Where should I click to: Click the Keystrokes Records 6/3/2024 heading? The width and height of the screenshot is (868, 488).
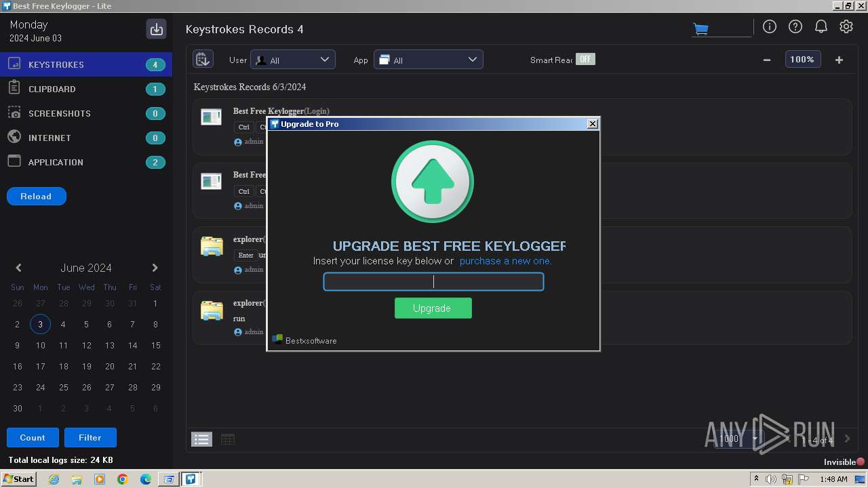250,87
